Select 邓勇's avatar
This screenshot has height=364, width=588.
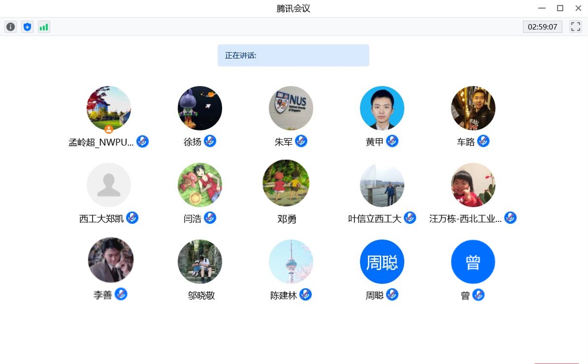[x=286, y=183]
